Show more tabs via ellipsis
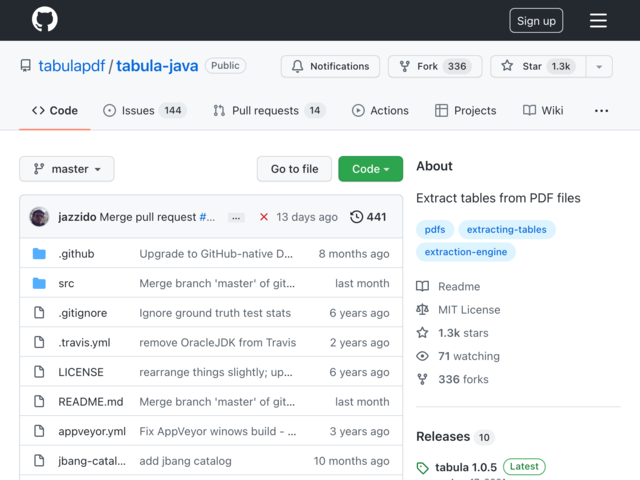Image resolution: width=640 pixels, height=480 pixels. [x=601, y=111]
